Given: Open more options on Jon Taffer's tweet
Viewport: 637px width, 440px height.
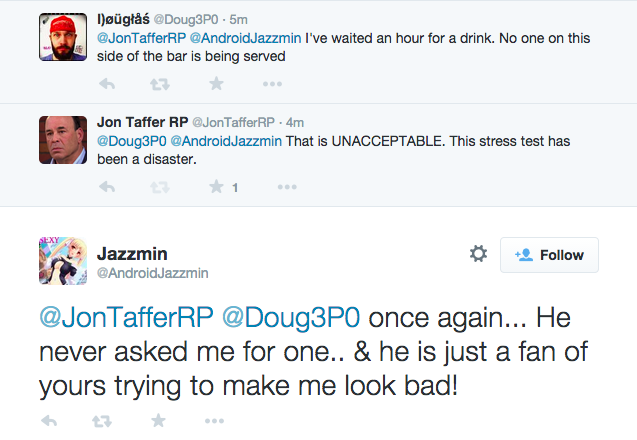Looking at the screenshot, I should tap(287, 187).
